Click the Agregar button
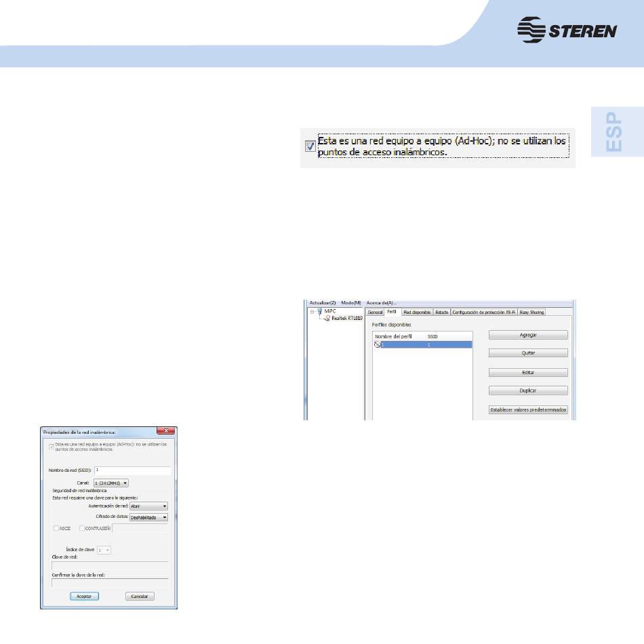The image size is (644, 644). [528, 335]
